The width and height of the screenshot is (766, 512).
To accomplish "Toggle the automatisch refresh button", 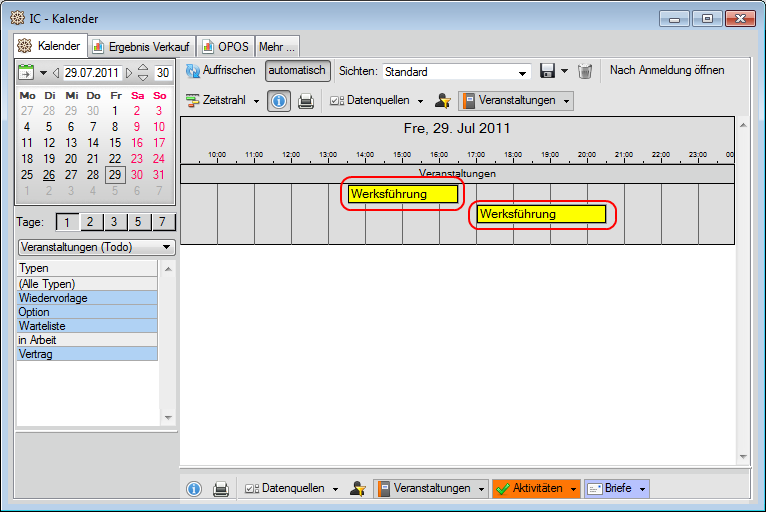I will point(297,71).
